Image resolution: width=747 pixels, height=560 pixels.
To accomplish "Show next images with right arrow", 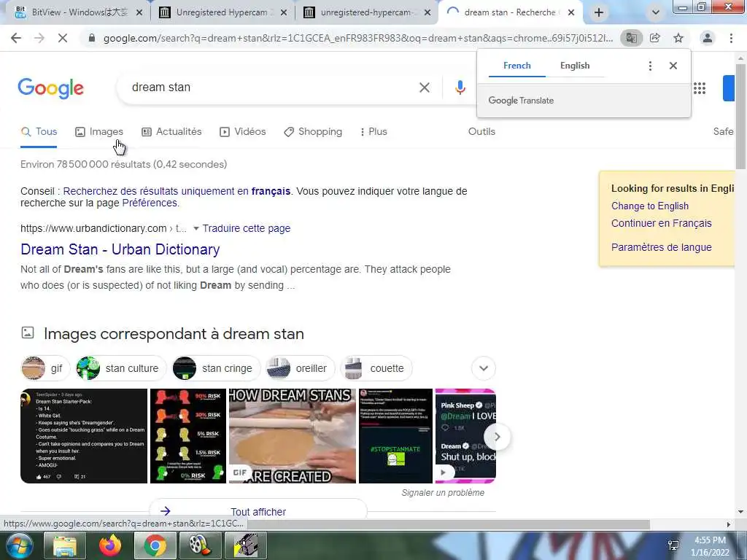I will (x=496, y=437).
